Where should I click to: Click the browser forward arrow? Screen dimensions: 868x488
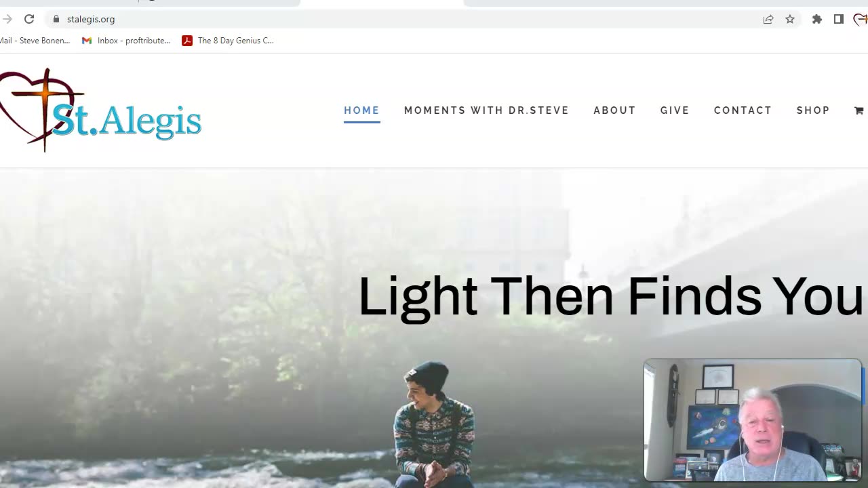pos(7,19)
